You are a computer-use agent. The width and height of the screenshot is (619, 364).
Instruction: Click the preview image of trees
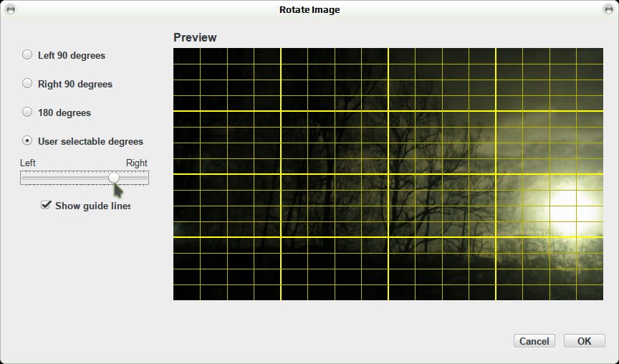(388, 174)
